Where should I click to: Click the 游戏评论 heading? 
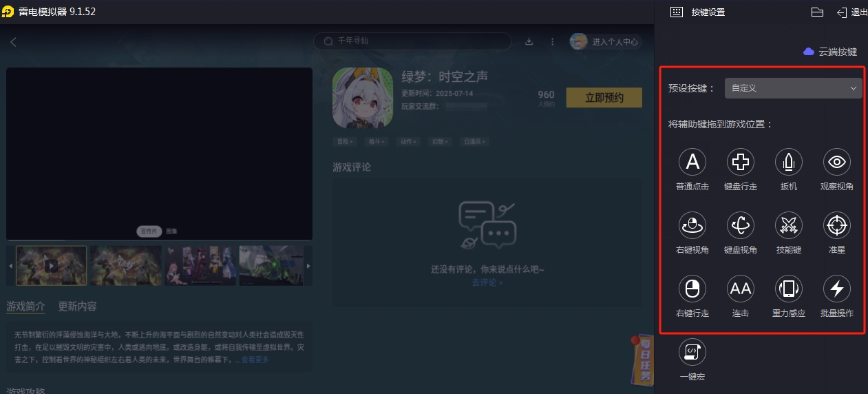coord(352,167)
